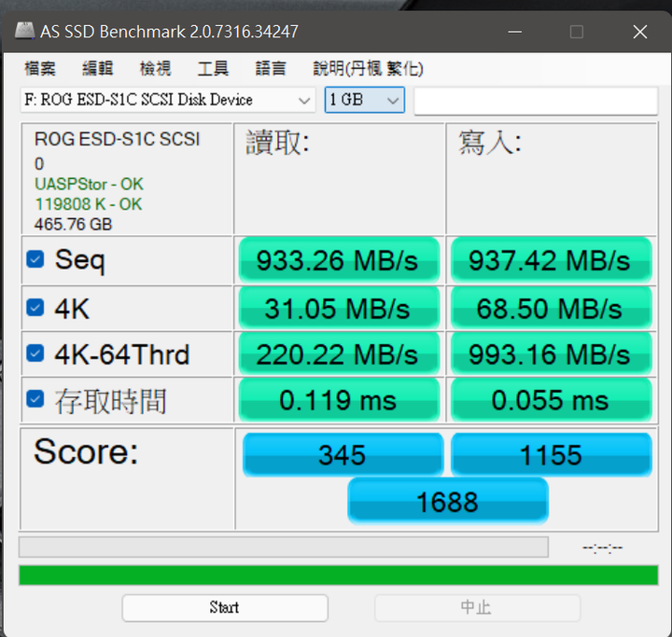Click the Seq read result 933.26 MB/s
Screen dimensions: 672x637
click(339, 260)
